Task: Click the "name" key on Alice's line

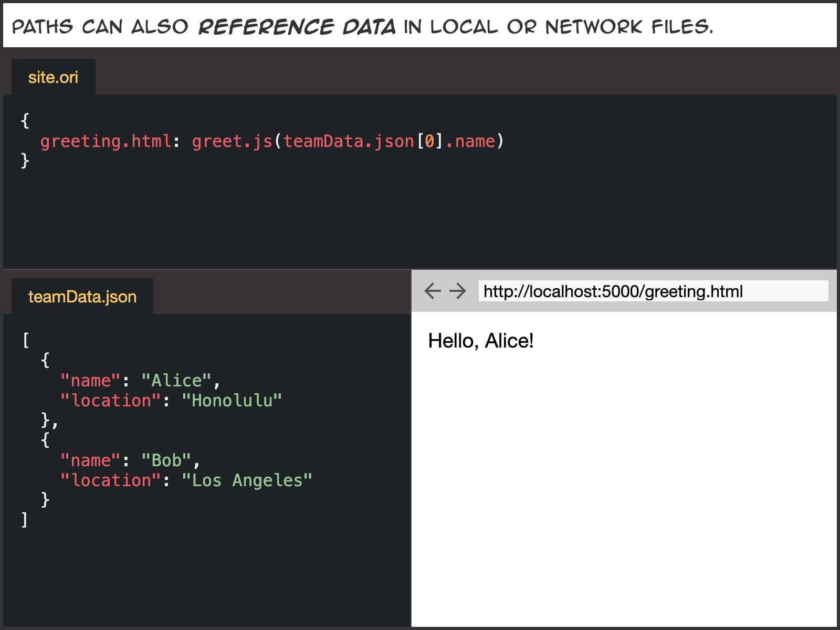Action: [x=90, y=381]
